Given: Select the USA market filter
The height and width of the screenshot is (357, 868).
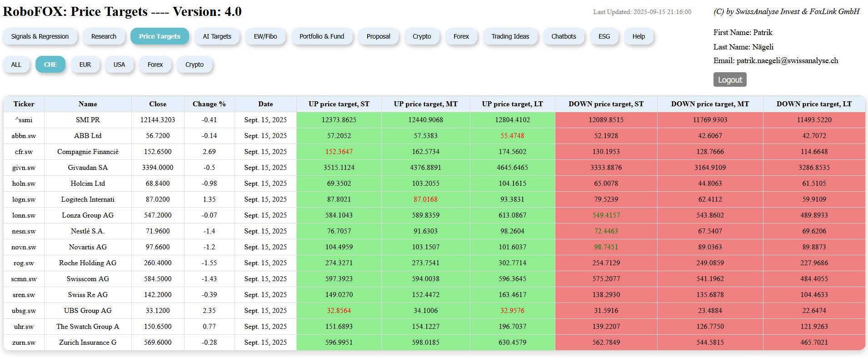Looking at the screenshot, I should point(119,64).
